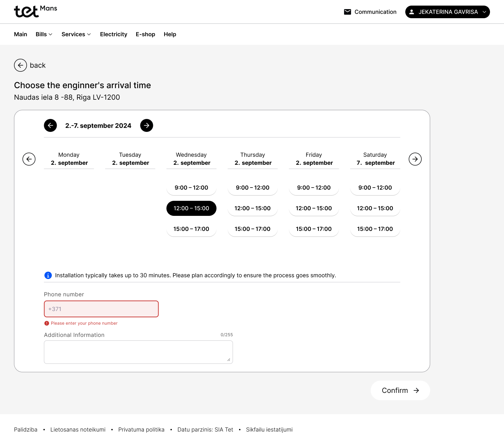
Task: Open the E-shop page
Action: [145, 34]
